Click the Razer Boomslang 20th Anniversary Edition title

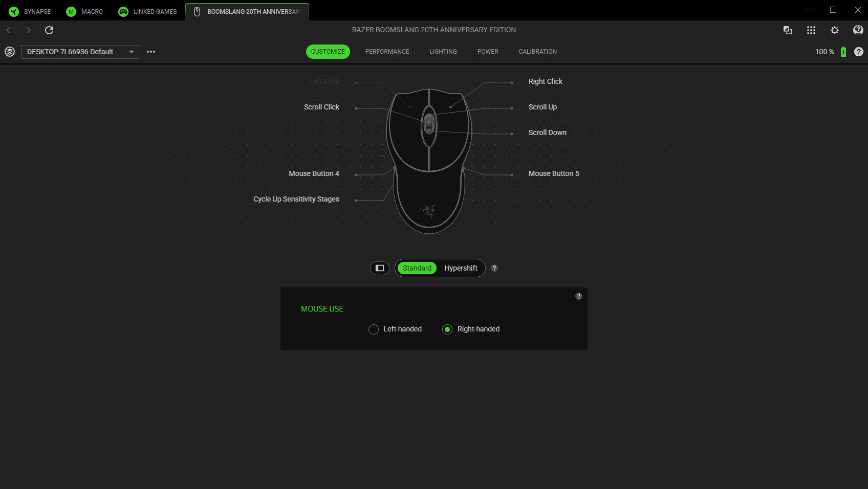pos(434,30)
